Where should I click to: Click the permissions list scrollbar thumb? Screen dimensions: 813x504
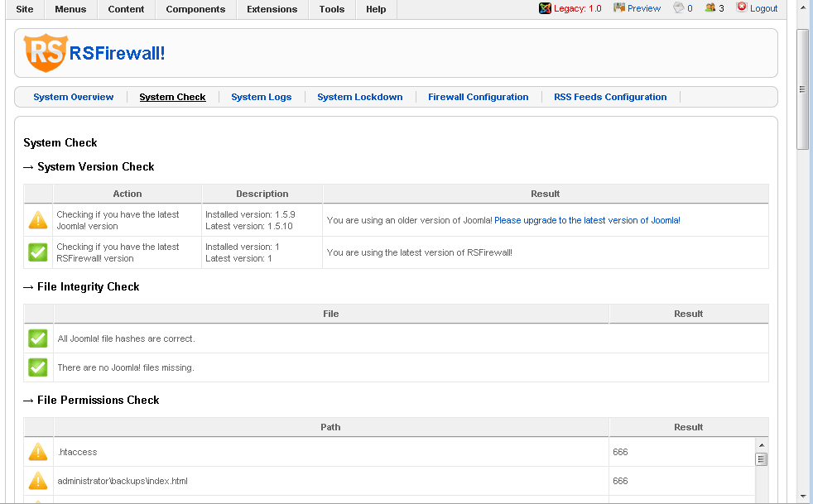[x=761, y=459]
